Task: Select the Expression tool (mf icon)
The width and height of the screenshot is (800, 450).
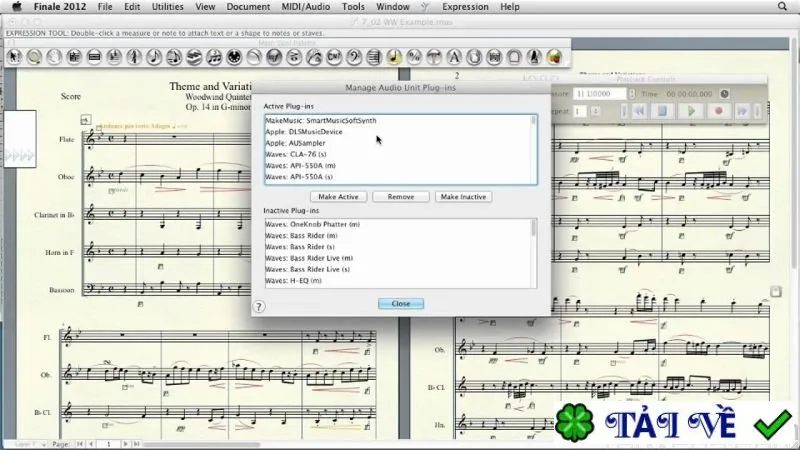Action: [274, 57]
